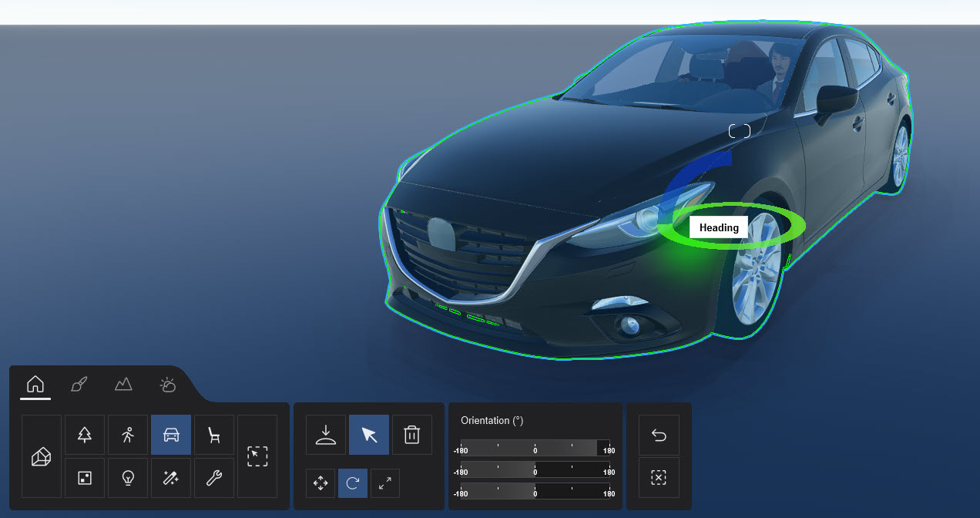Toggle the scale transform mode

[x=384, y=483]
